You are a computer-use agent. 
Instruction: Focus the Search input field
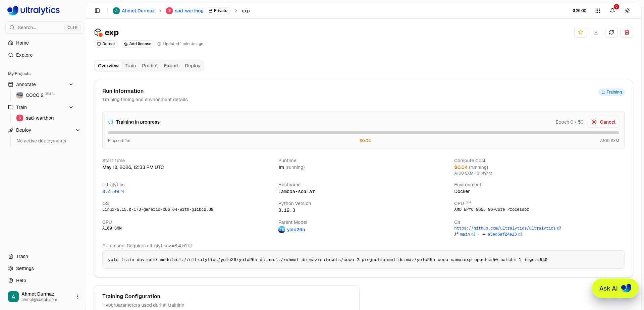[x=44, y=27]
